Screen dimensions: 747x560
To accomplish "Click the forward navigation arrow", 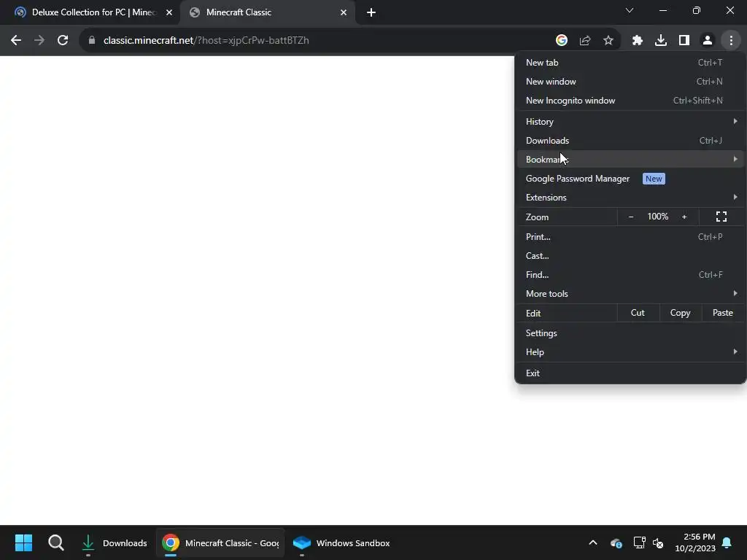I will [39, 41].
